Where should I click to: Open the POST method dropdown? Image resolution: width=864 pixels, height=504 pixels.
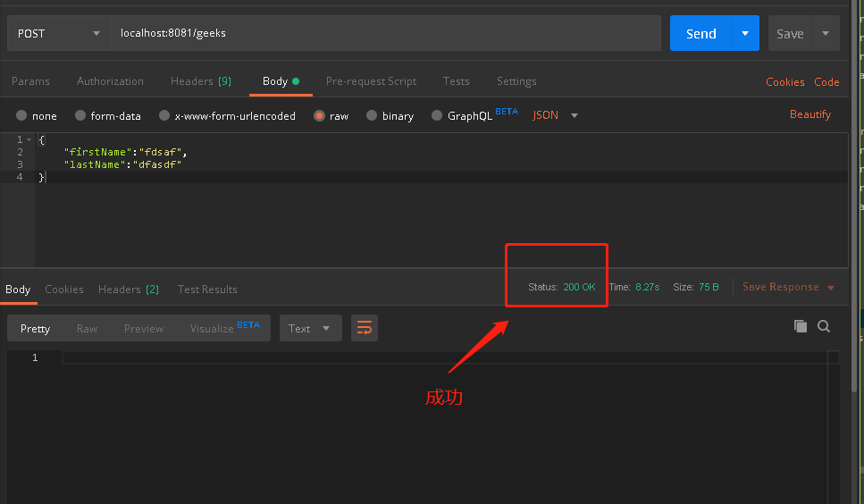tap(59, 34)
